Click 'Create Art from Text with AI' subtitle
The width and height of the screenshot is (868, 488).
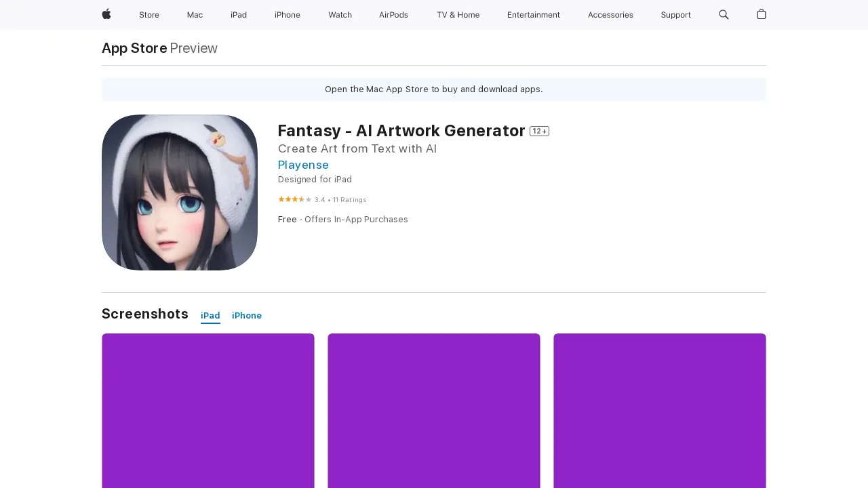[357, 148]
